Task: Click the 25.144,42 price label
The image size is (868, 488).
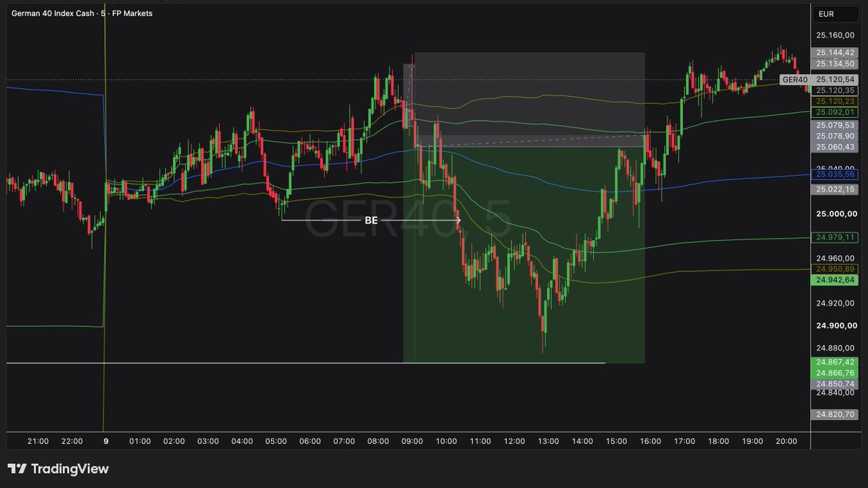Action: point(835,53)
